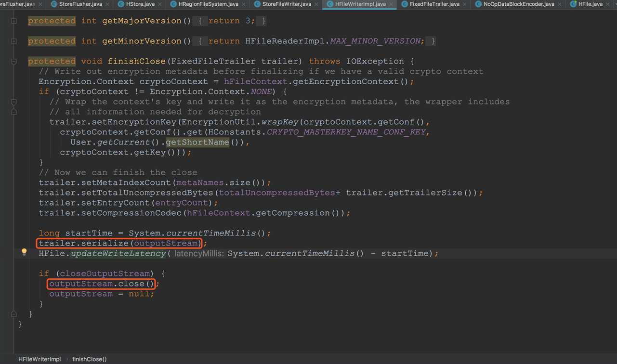Click getEncryptionContext() call
Image resolution: width=617 pixels, height=364 pixels.
[x=351, y=82]
